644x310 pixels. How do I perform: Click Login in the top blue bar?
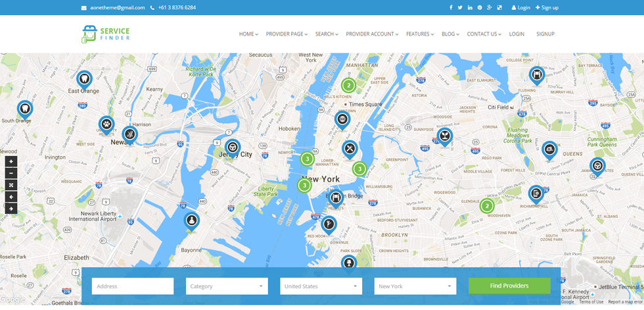pyautogui.click(x=520, y=7)
